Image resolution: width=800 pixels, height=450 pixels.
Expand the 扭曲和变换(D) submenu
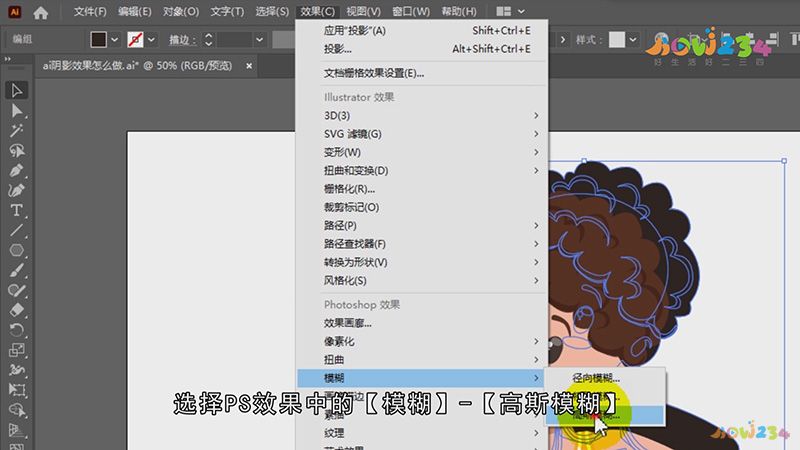422,171
